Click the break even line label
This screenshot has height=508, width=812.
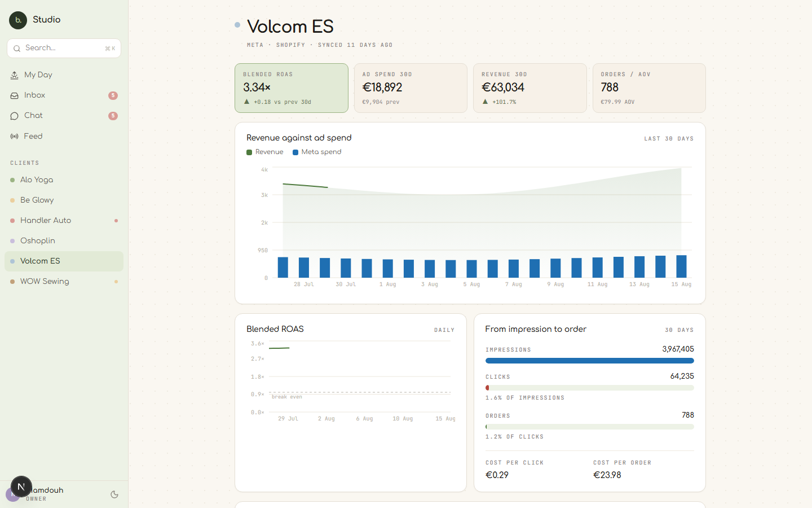tap(287, 397)
